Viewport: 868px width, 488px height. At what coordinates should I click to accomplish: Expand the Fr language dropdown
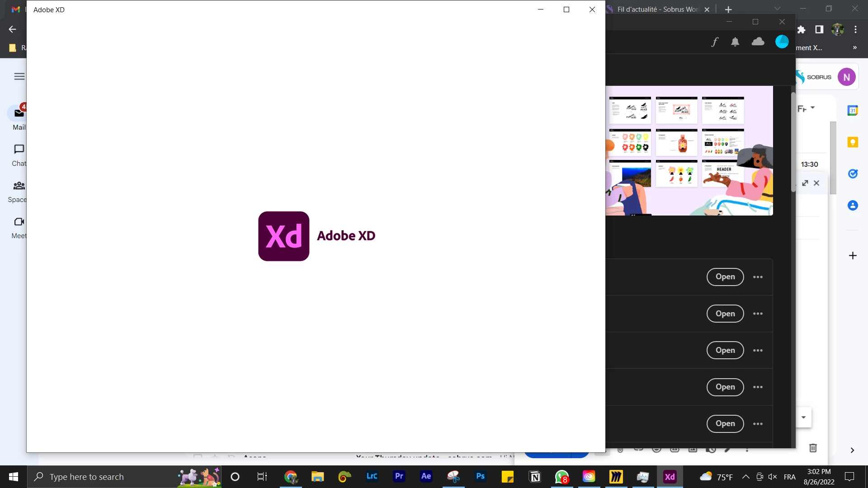coord(806,108)
